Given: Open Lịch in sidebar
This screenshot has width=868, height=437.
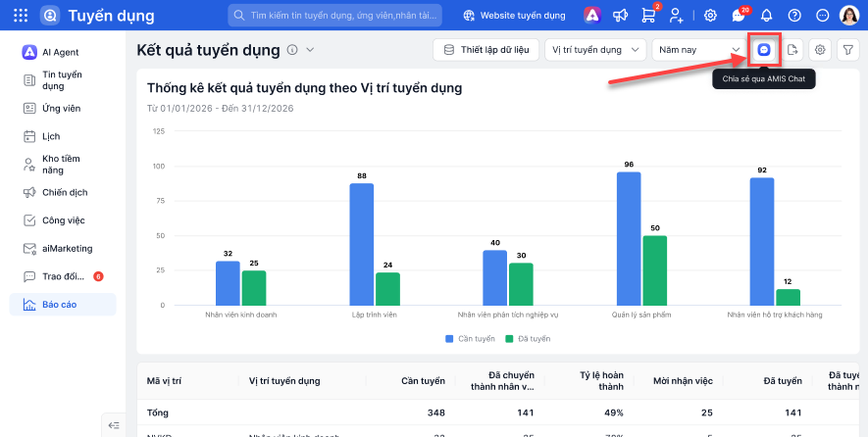Looking at the screenshot, I should [63, 136].
